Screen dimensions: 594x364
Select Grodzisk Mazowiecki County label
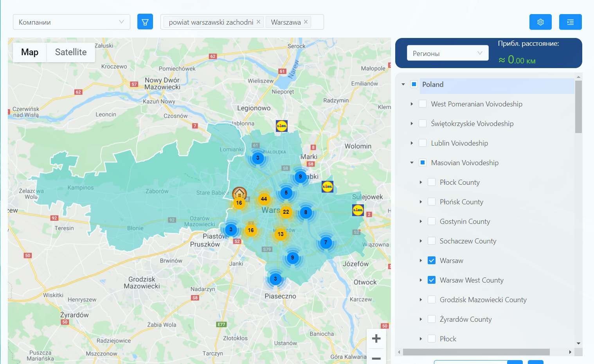point(483,300)
